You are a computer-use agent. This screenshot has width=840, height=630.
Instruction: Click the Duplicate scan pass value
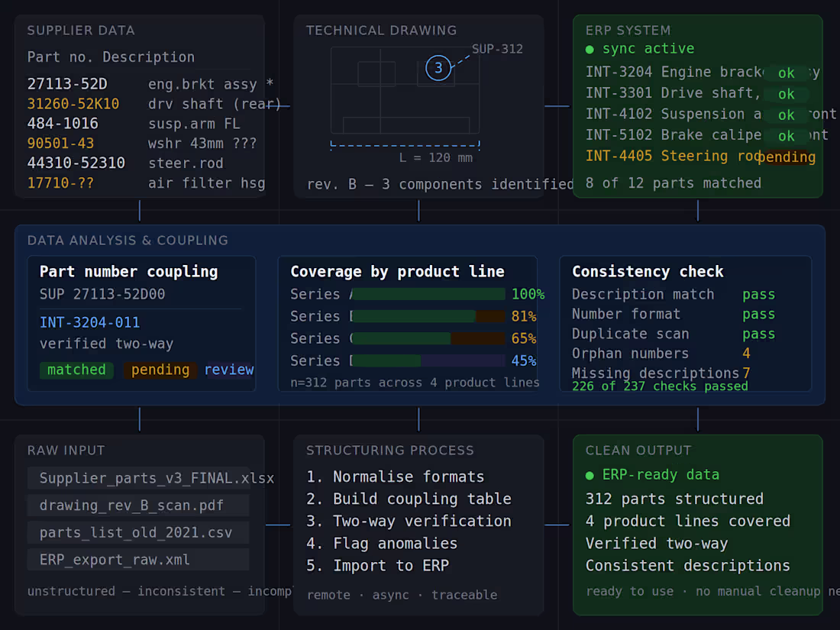point(758,334)
